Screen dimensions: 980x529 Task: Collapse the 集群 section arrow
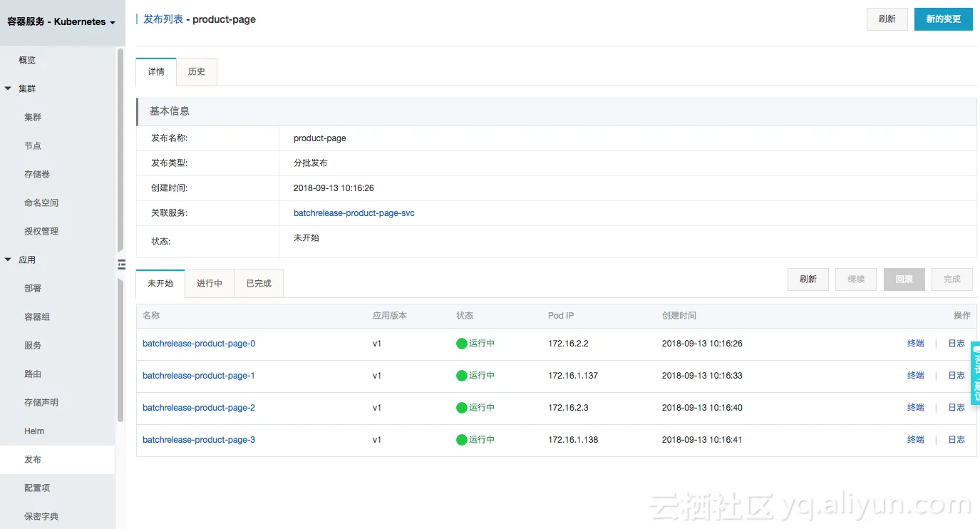tap(9, 88)
